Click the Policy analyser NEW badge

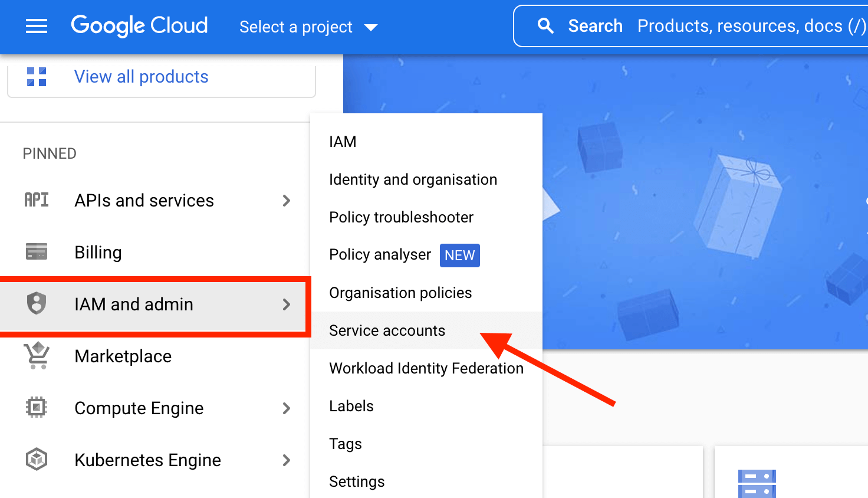coord(459,255)
